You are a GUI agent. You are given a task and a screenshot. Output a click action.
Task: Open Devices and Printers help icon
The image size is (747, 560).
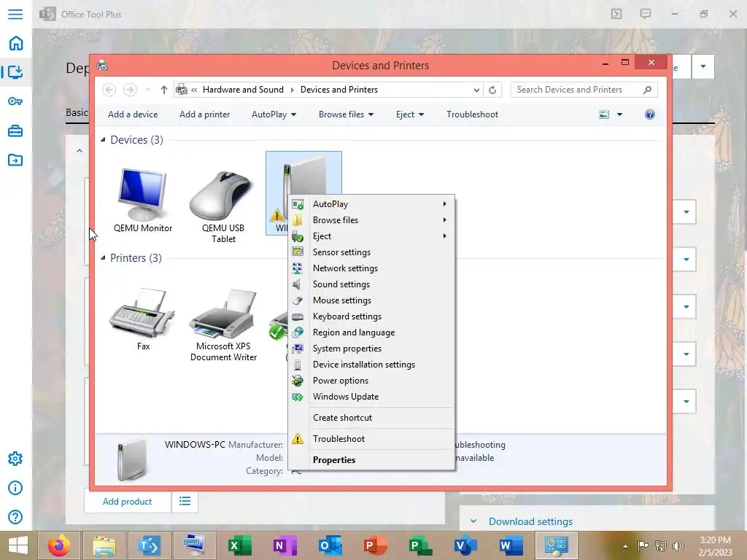tap(650, 114)
